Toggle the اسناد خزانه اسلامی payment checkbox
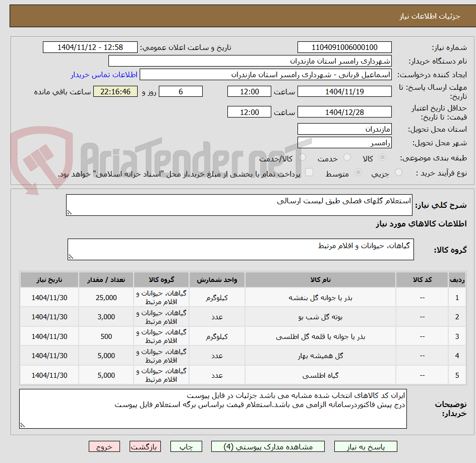Screen dimensions: 476x463 pyautogui.click(x=309, y=172)
